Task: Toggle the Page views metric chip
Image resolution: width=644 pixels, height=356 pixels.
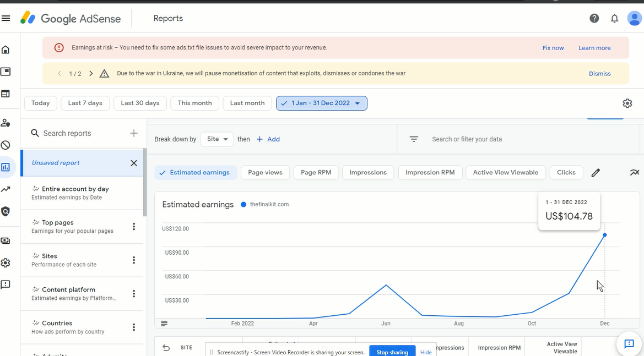Action: (266, 173)
